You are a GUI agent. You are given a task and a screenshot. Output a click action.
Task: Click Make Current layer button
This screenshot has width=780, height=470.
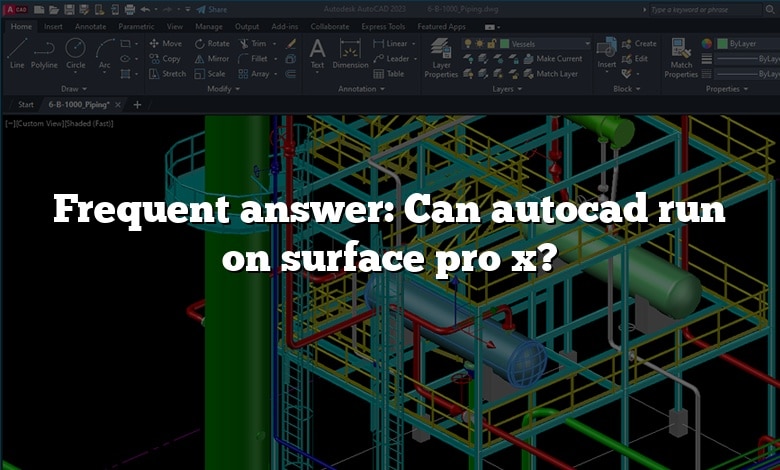click(553, 59)
